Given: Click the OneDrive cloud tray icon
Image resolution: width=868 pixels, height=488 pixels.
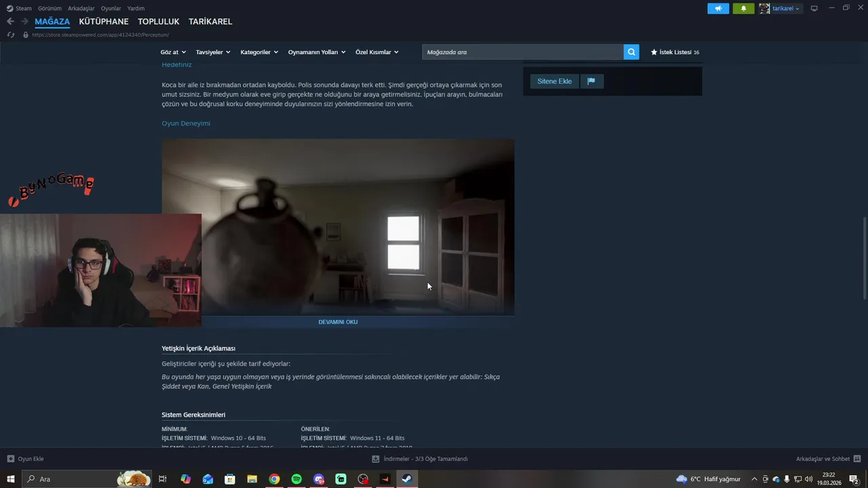Looking at the screenshot, I should (776, 479).
